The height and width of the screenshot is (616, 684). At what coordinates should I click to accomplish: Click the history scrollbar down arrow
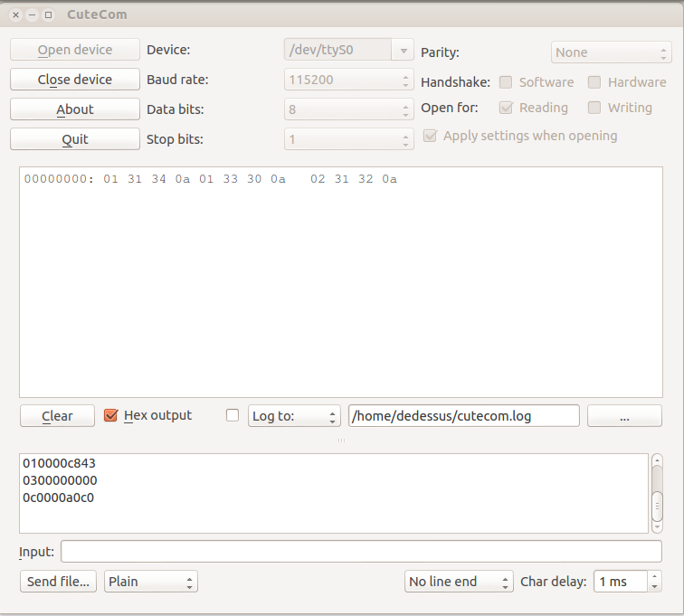[657, 526]
